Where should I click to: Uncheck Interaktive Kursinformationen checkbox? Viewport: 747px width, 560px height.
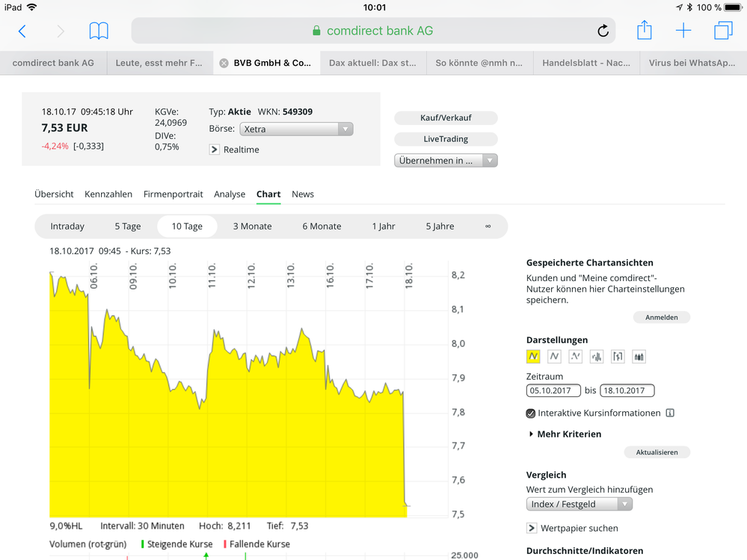[531, 413]
